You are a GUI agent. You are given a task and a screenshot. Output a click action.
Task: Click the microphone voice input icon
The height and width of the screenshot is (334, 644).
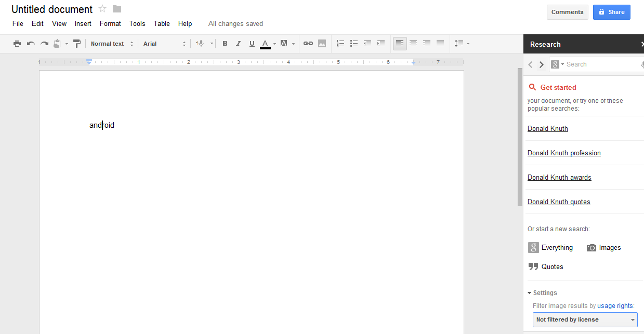click(x=200, y=44)
